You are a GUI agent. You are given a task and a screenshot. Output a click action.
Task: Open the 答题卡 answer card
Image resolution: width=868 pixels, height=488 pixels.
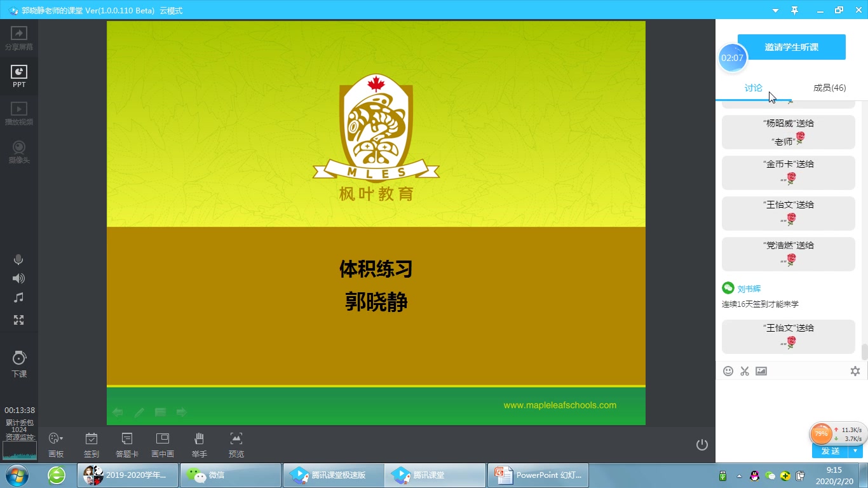(x=127, y=445)
